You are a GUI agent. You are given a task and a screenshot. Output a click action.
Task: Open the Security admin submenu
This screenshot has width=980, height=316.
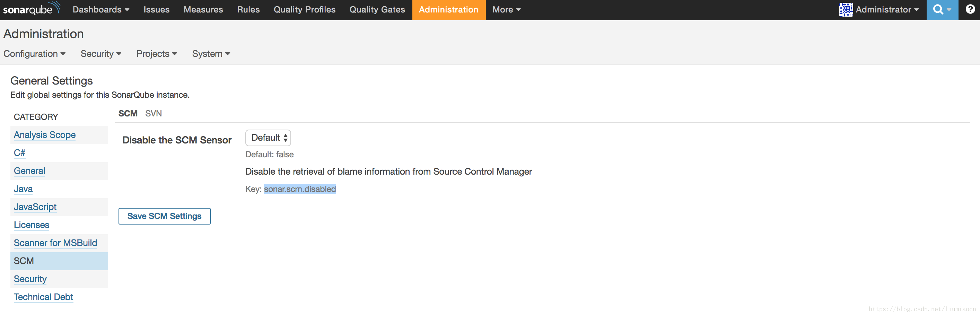click(x=101, y=54)
